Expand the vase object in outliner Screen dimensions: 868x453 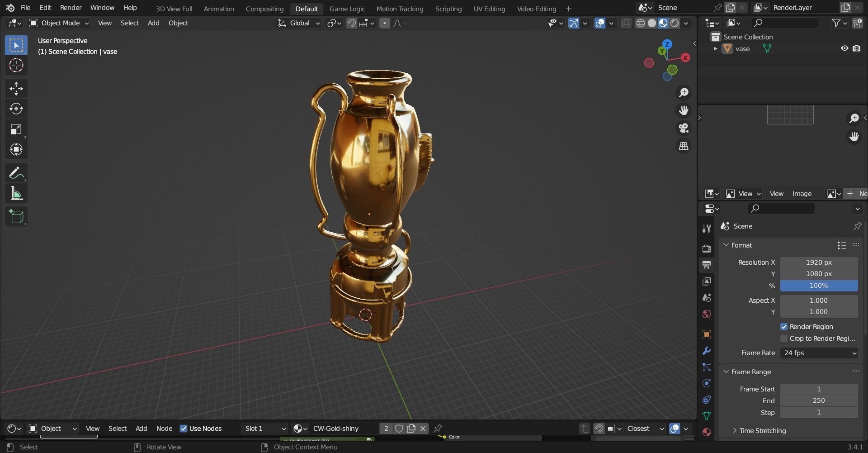tap(715, 48)
